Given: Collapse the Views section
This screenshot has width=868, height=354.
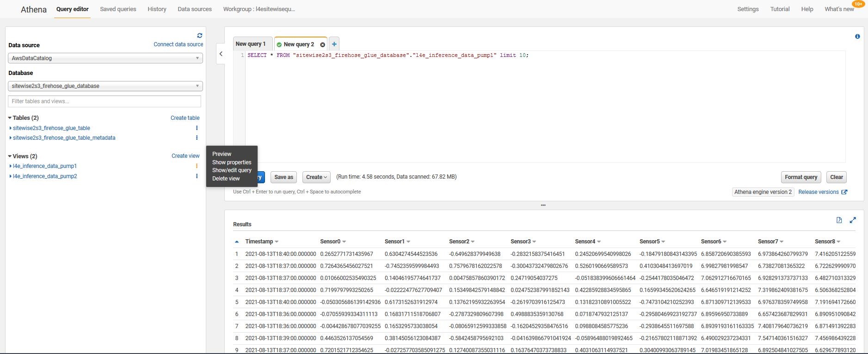Looking at the screenshot, I should (10, 156).
